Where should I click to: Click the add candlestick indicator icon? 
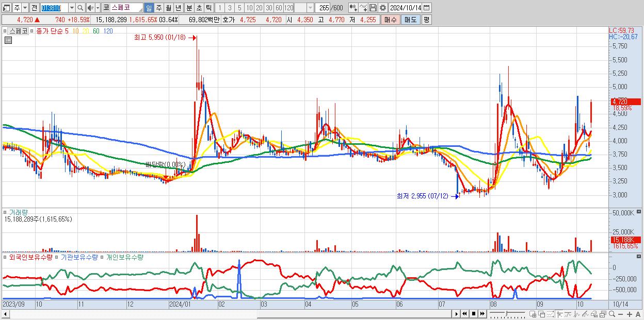tap(353, 8)
